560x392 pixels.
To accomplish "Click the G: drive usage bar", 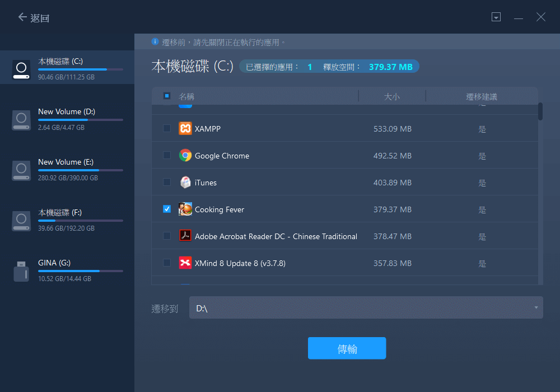I will click(x=81, y=271).
